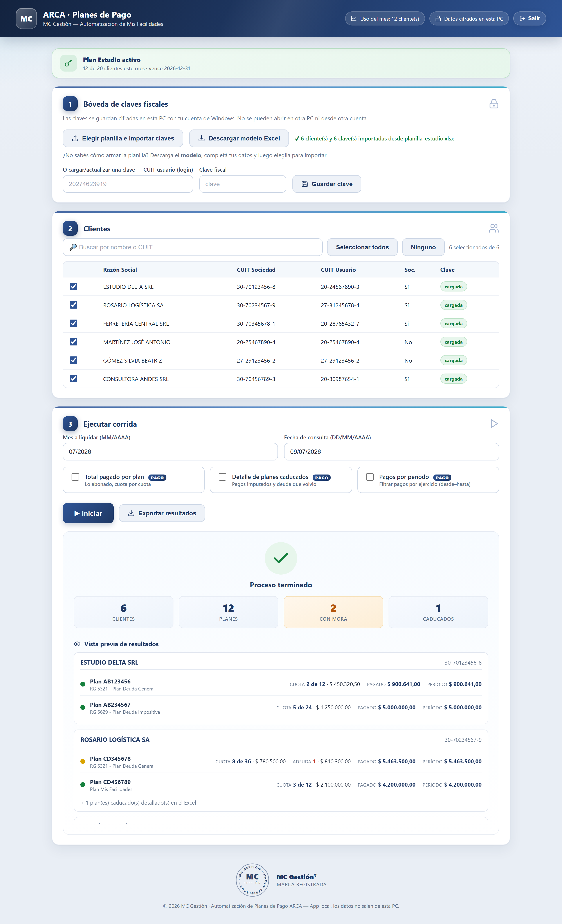The height and width of the screenshot is (924, 562).
Task: Enable Total pagado por plan option
Action: point(75,477)
